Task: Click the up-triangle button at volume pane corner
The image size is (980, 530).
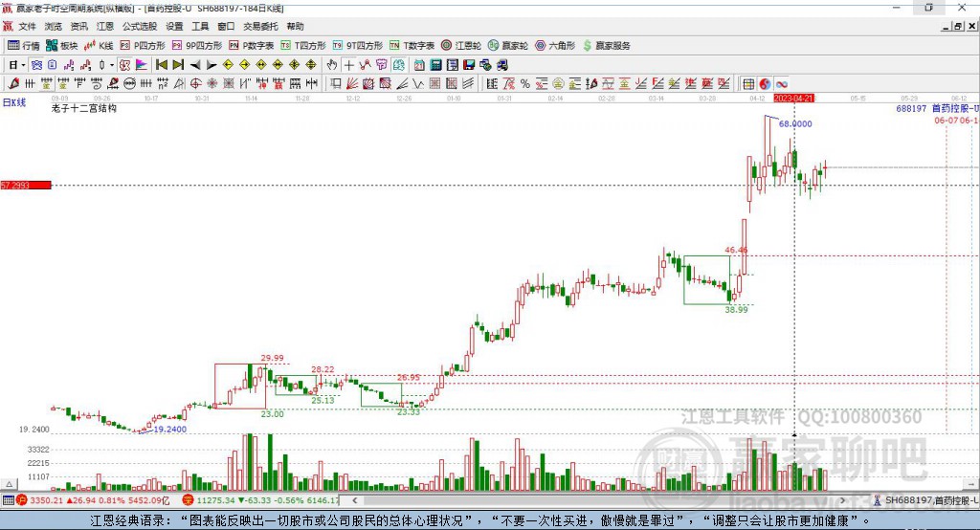Action: (x=8, y=484)
